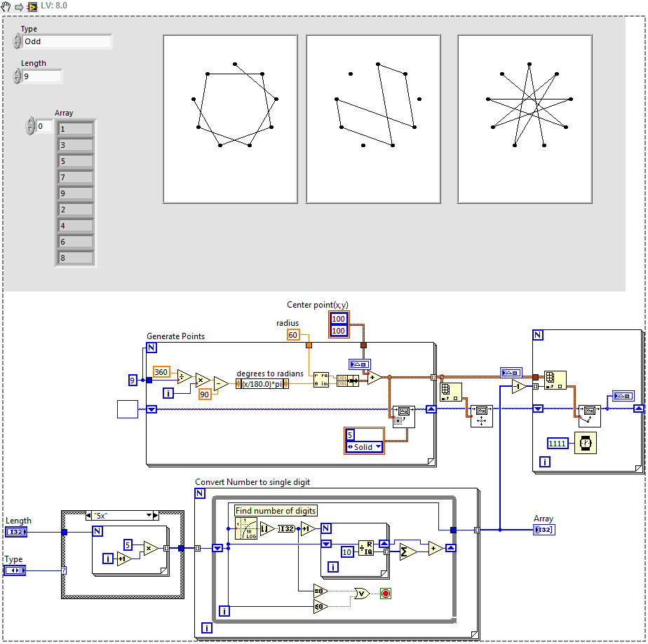Click the pen width constant 5
The height and width of the screenshot is (644, 648).
(350, 434)
